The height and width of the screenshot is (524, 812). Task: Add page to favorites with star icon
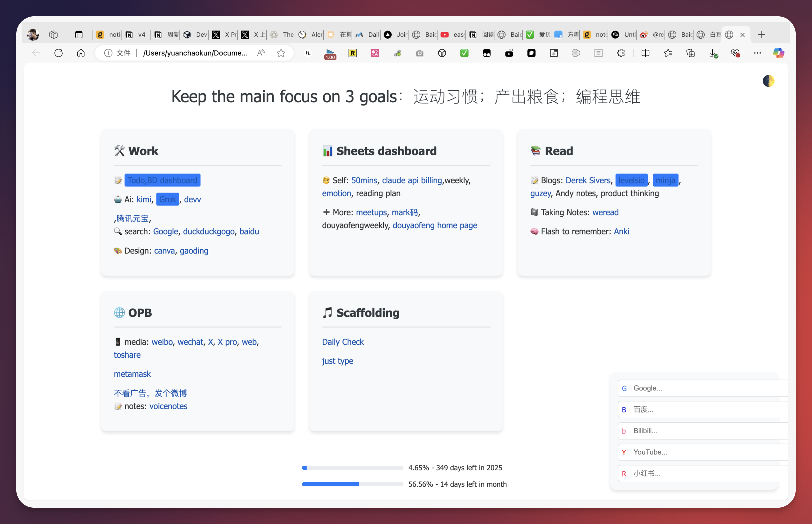pos(281,53)
